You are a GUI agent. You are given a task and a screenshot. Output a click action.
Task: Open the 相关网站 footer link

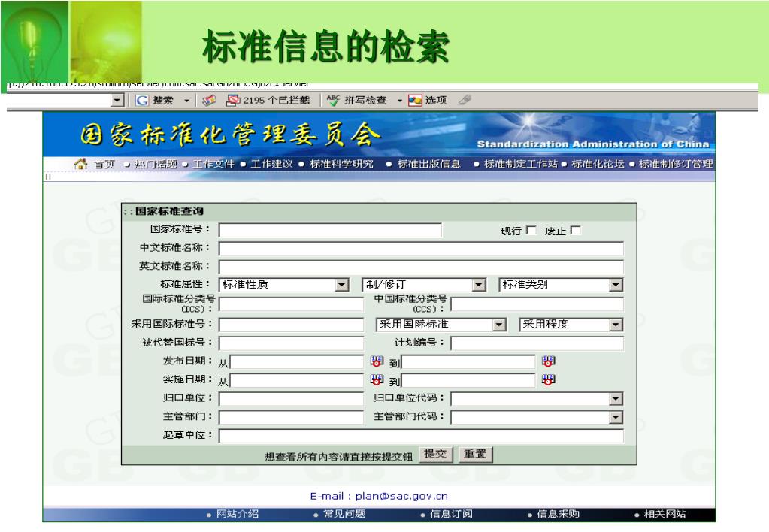(665, 515)
